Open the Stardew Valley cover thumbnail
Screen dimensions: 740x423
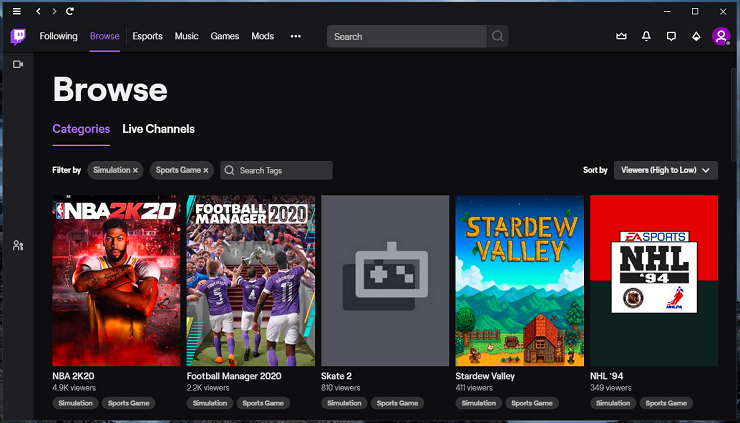(x=520, y=280)
